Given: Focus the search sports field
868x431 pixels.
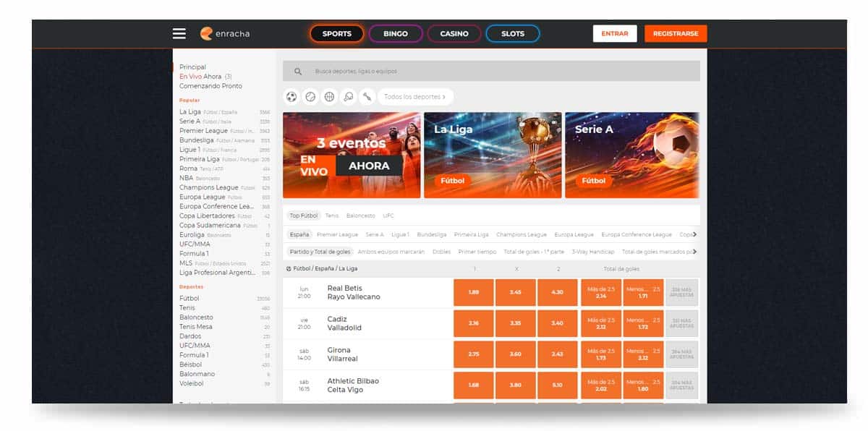Looking at the screenshot, I should click(x=491, y=71).
